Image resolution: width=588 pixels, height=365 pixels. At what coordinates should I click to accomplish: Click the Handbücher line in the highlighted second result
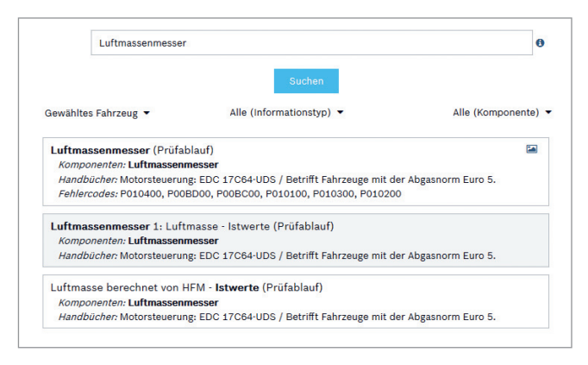[277, 255]
